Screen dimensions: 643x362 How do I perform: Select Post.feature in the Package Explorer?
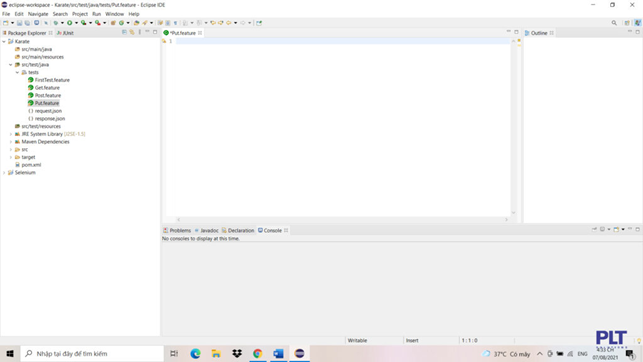[x=48, y=96]
